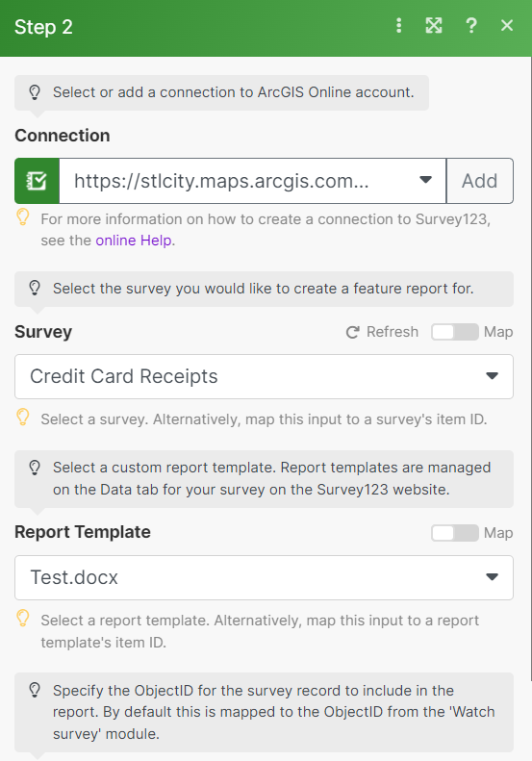This screenshot has width=532, height=761.
Task: Click lightbulb icon next to ObjectID hint
Action: pyautogui.click(x=35, y=690)
